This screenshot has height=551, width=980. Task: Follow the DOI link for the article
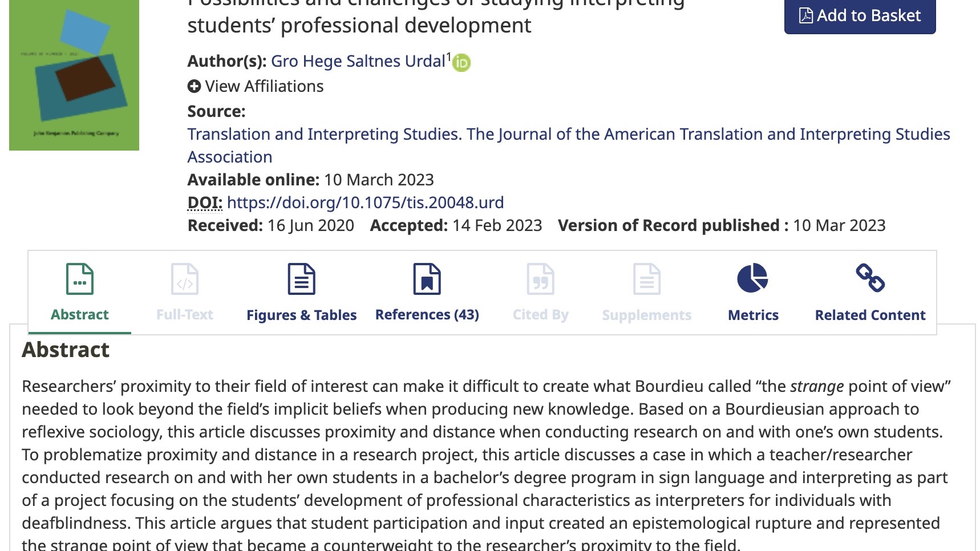coord(365,202)
